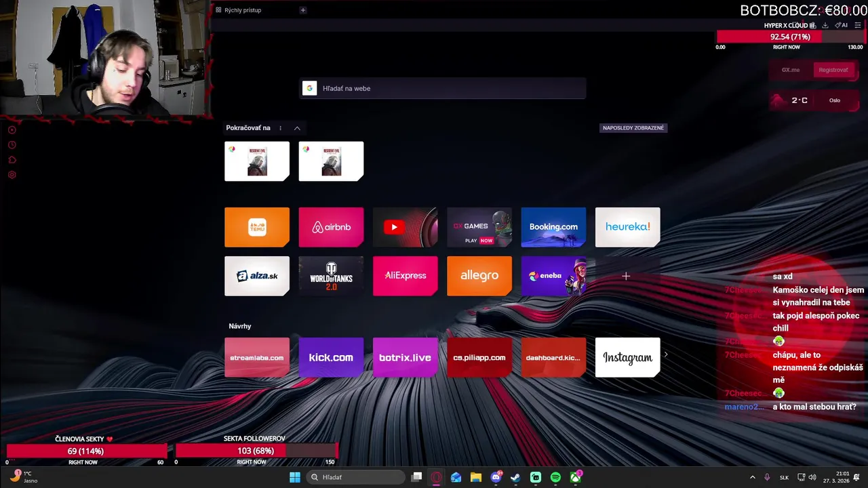Open the AliExpress speed dial tile
The image size is (868, 488).
pos(406,276)
